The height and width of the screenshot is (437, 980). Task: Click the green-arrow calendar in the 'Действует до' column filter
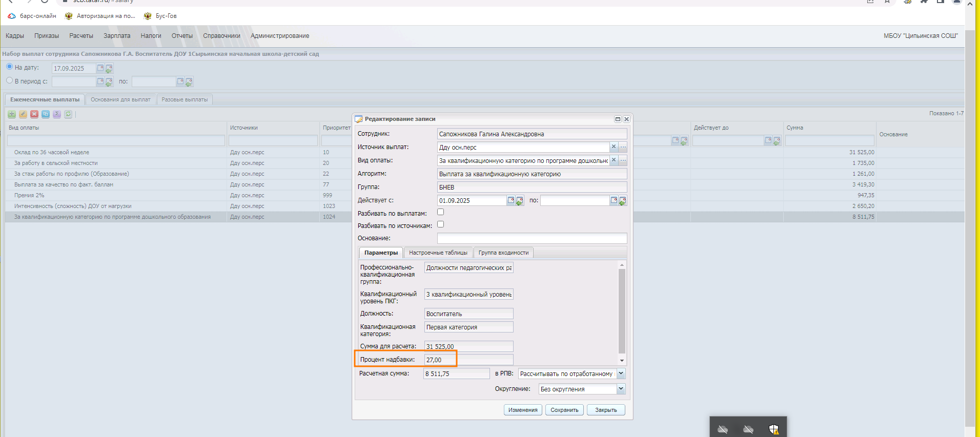click(x=777, y=141)
